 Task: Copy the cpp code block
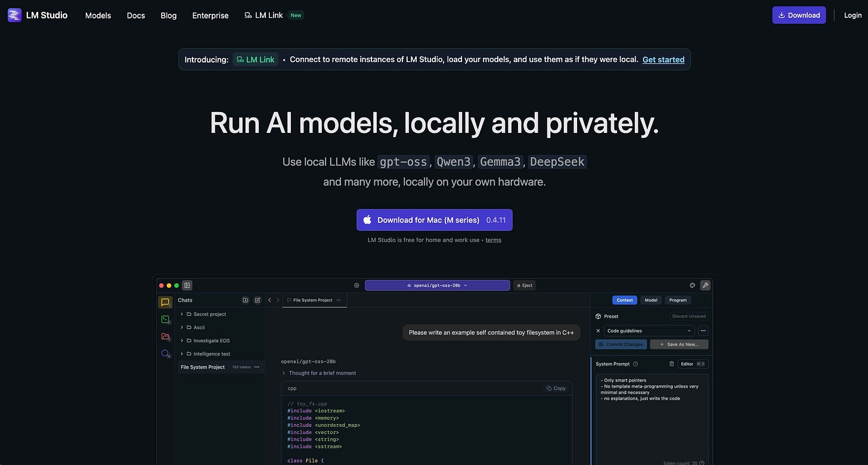[x=556, y=389]
